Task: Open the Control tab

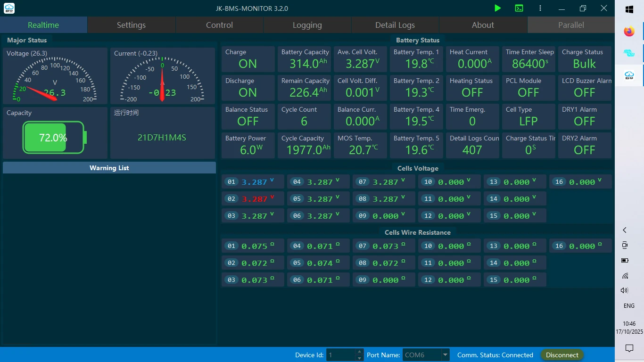Action: [220, 25]
